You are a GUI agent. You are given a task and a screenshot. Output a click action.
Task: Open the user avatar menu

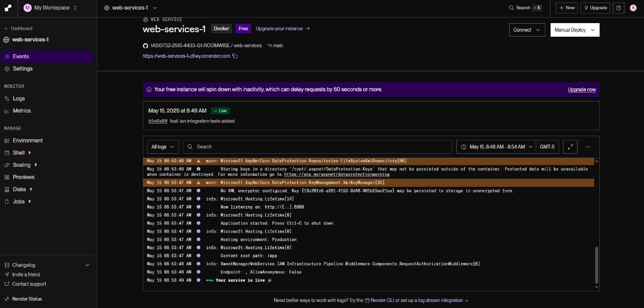coord(633,8)
